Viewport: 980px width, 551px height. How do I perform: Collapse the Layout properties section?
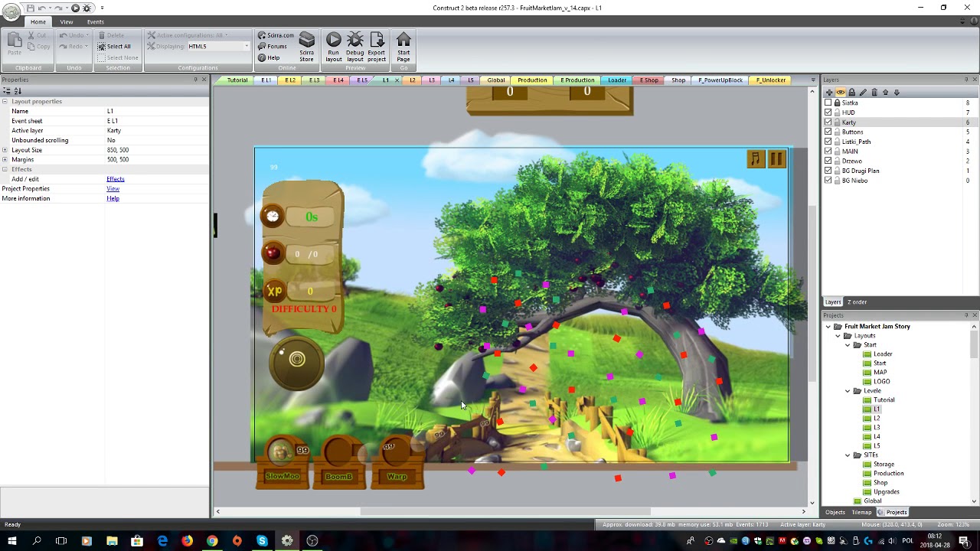point(5,102)
